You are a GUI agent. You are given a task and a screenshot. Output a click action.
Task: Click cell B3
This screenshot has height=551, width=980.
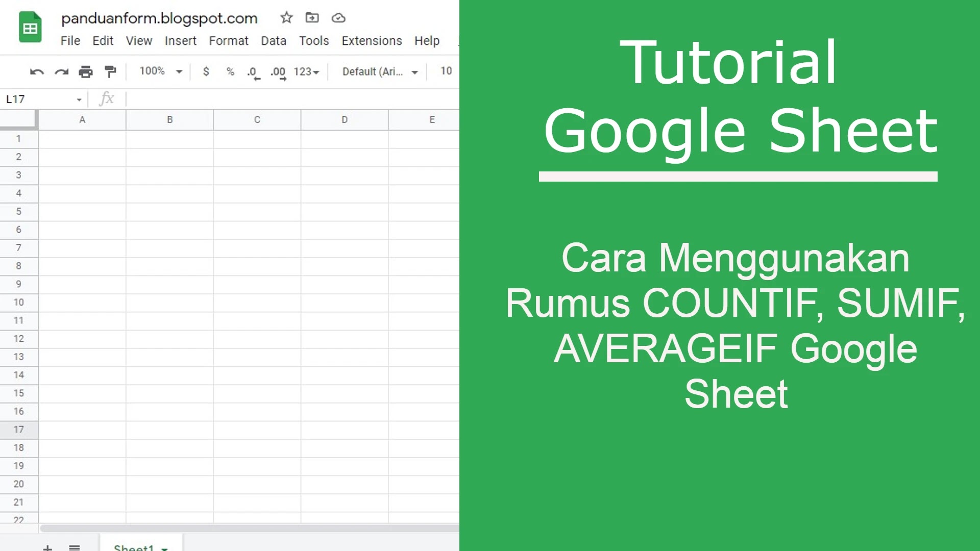pos(169,175)
